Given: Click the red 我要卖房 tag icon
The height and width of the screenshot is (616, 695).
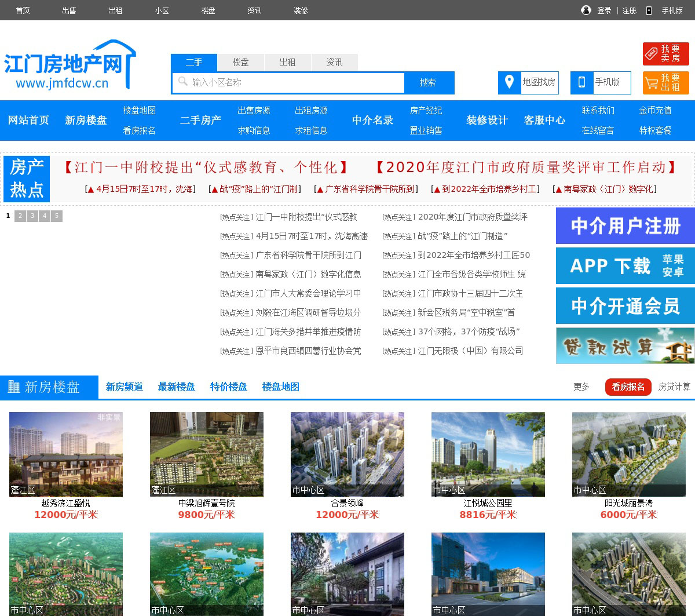Looking at the screenshot, I should pyautogui.click(x=652, y=54).
